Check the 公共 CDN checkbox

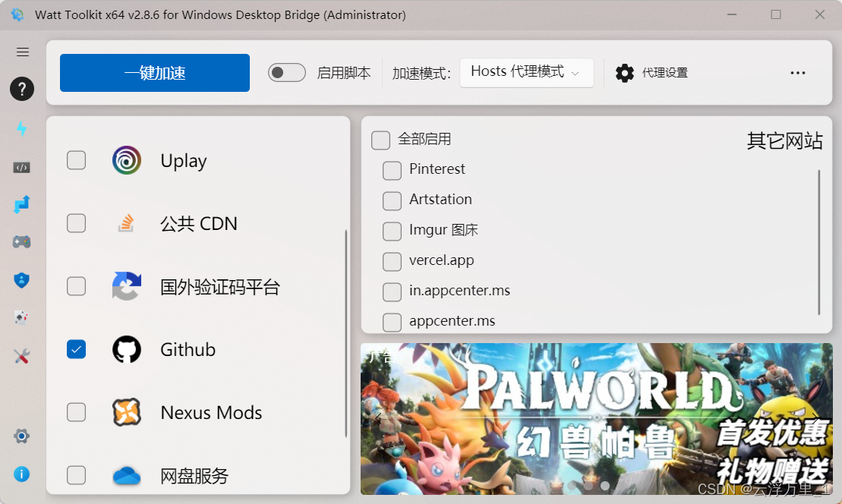76,223
